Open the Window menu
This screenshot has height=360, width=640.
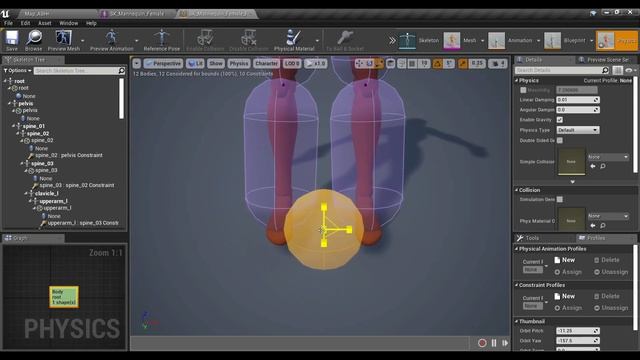pyautogui.click(x=68, y=23)
